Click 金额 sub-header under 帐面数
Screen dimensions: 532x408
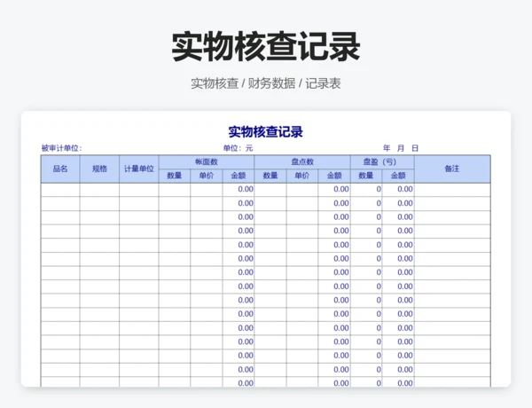coord(239,176)
